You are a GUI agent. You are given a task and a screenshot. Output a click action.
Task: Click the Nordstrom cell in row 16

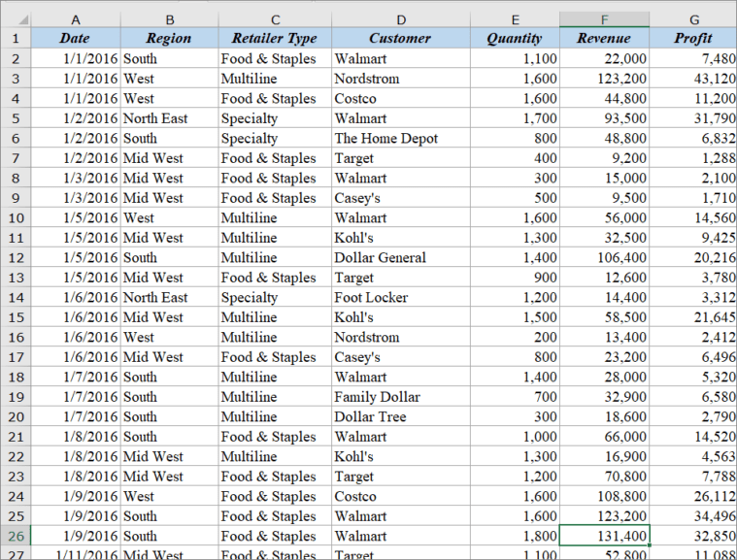(x=401, y=337)
